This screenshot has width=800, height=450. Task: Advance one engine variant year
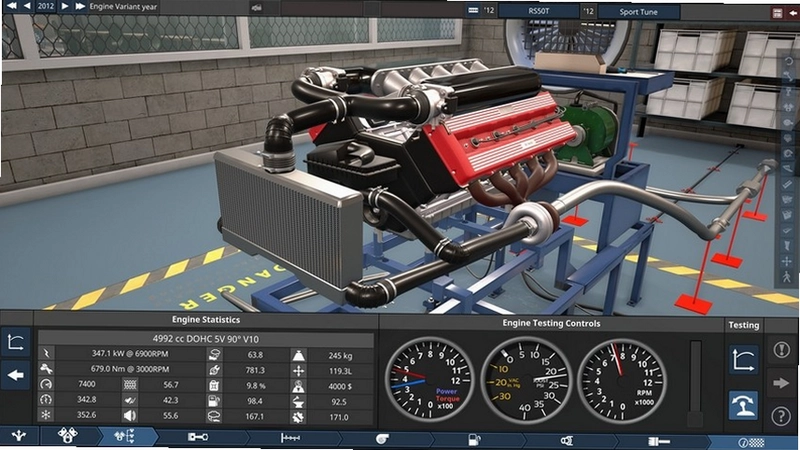pos(65,6)
